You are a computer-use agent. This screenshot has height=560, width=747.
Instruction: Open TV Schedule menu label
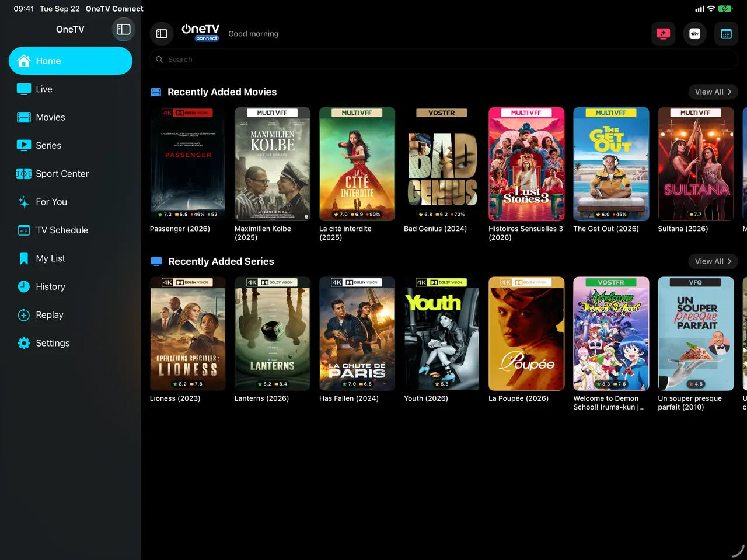point(62,230)
